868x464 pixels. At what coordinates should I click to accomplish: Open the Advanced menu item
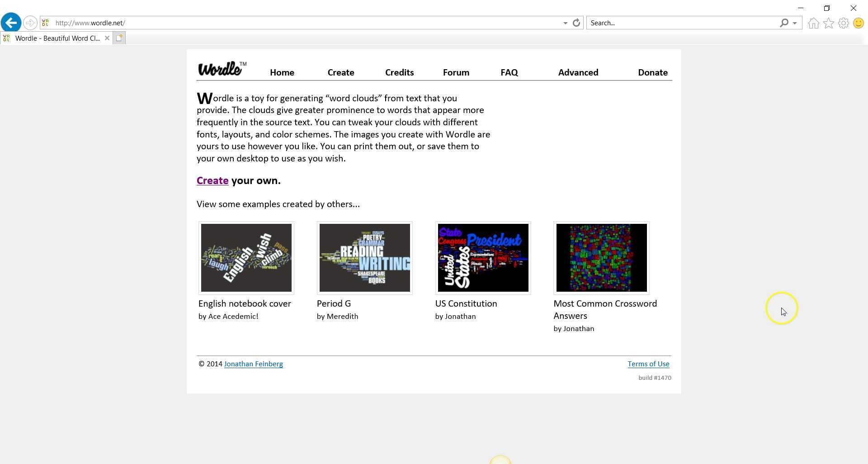578,72
